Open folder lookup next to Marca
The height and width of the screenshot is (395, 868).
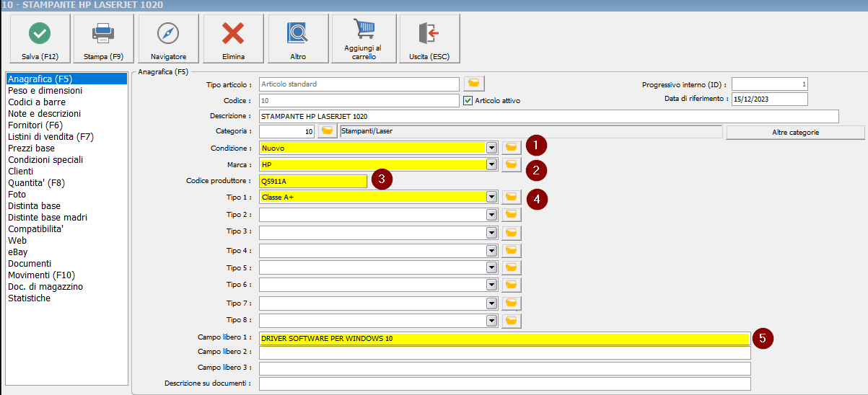point(512,164)
